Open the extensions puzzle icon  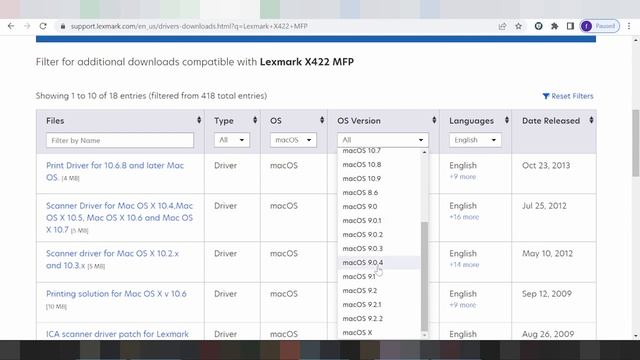click(554, 26)
